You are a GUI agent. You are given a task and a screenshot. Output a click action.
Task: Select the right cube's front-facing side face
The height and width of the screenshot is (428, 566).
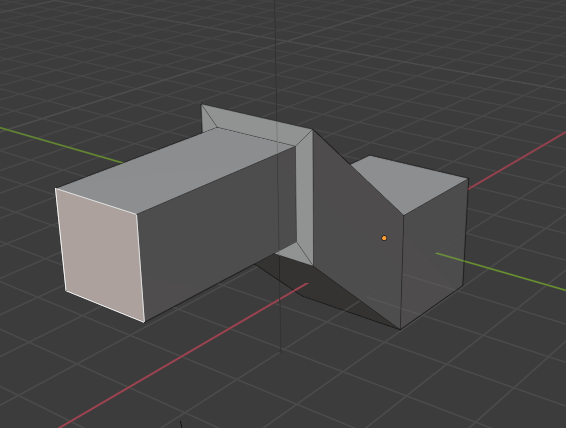pos(433,253)
